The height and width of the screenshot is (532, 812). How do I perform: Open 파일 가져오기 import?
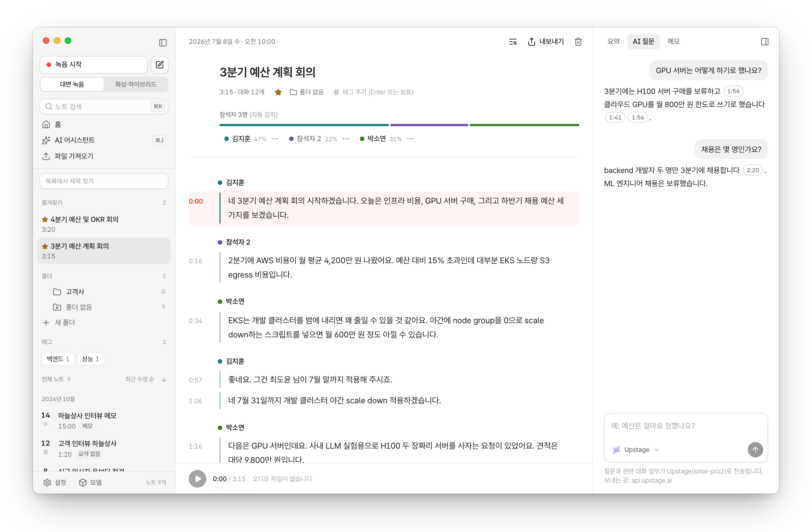pos(104,156)
